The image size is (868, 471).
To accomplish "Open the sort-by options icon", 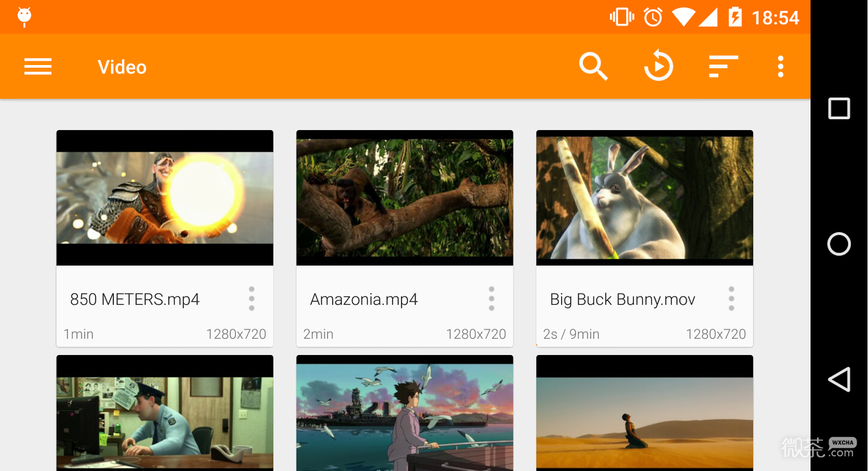I will (723, 67).
